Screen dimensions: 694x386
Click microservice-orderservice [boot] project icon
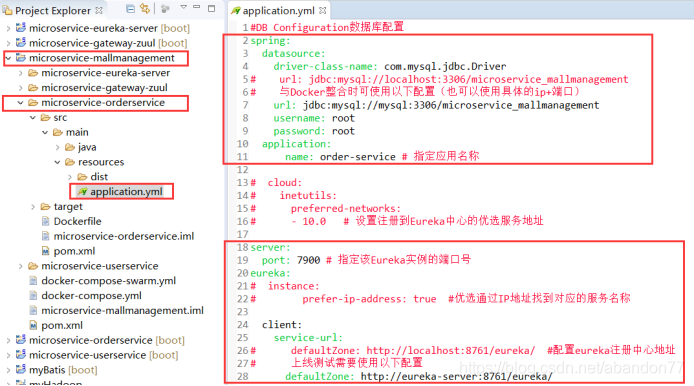(20, 340)
